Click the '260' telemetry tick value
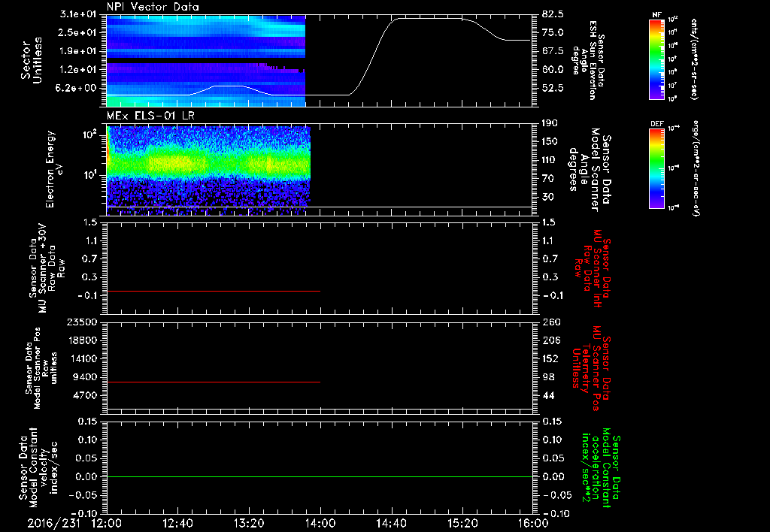The width and height of the screenshot is (770, 532). (550, 322)
